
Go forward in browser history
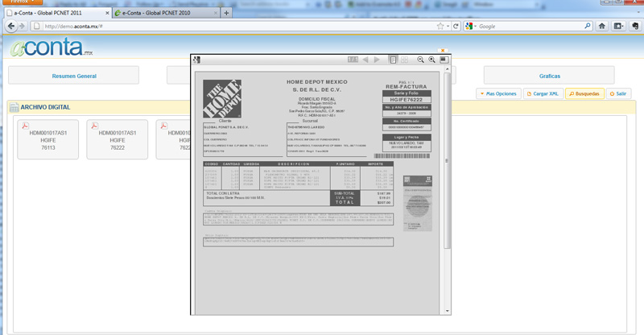point(23,27)
